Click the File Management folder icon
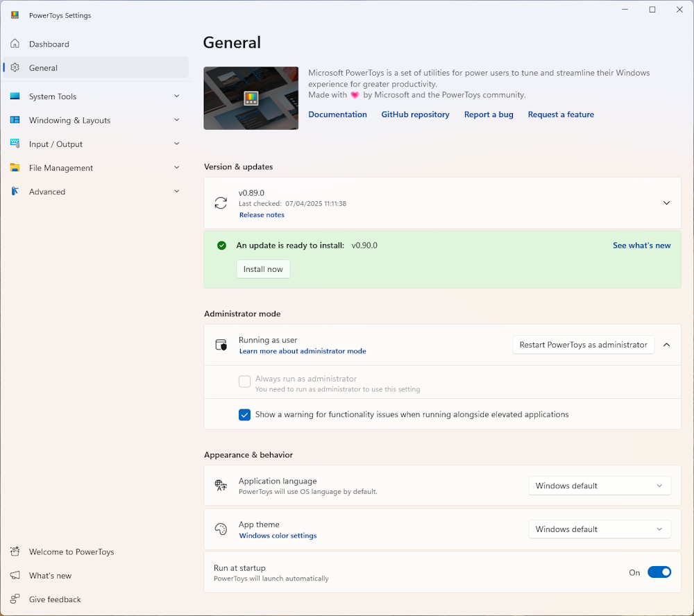The height and width of the screenshot is (616, 694). coord(15,167)
